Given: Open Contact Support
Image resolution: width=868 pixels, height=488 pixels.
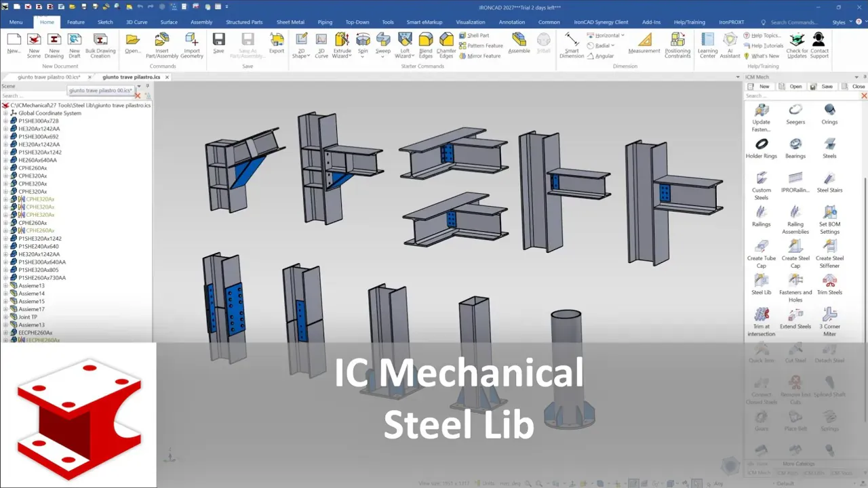Looking at the screenshot, I should click(x=819, y=45).
